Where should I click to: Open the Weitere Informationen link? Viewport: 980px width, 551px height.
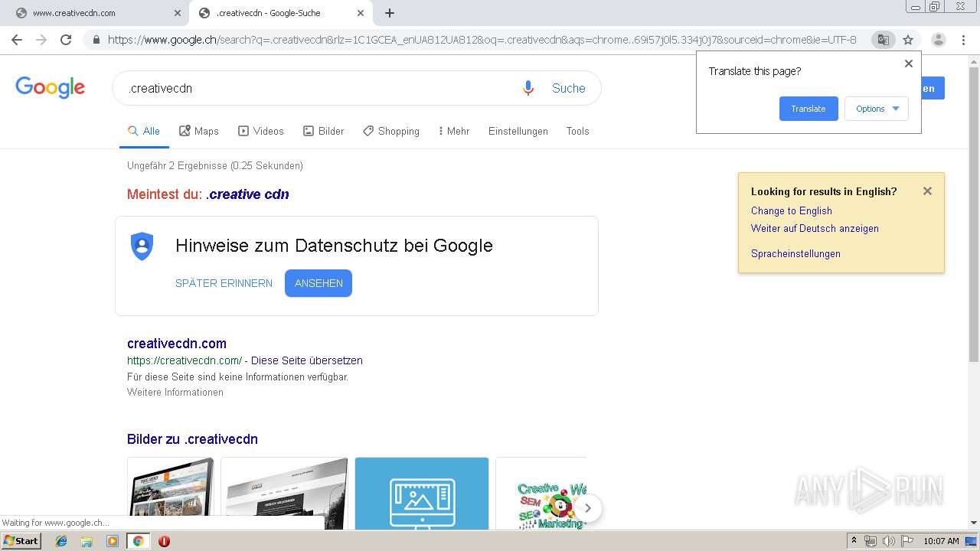(175, 392)
